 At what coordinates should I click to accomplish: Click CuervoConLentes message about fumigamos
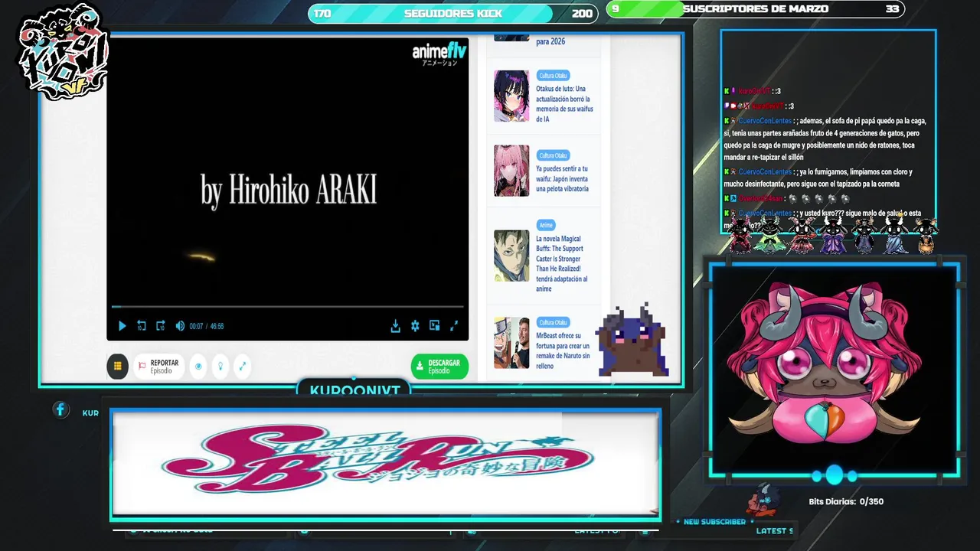[x=818, y=178]
